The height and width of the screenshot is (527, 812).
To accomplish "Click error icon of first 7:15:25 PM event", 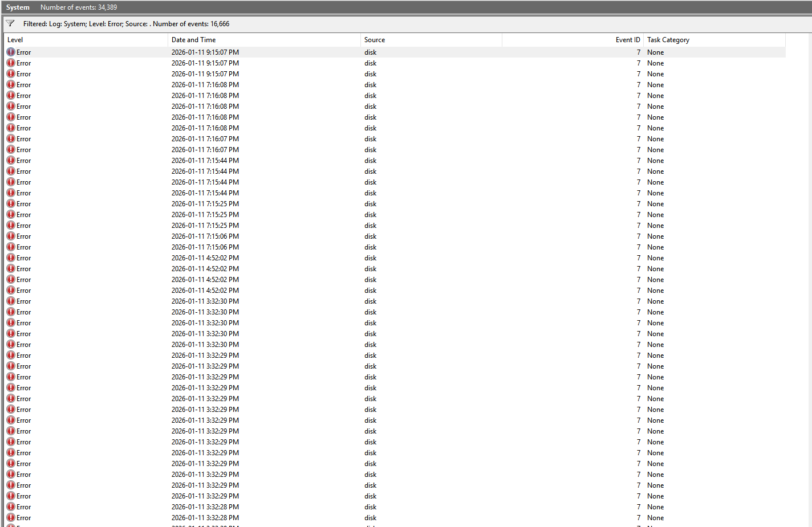I will [x=11, y=203].
